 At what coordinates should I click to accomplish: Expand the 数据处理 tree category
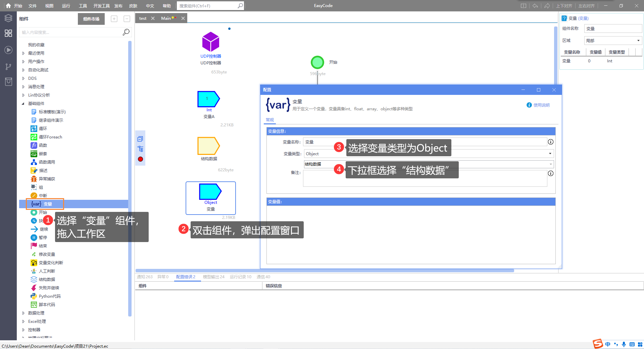[x=23, y=313]
